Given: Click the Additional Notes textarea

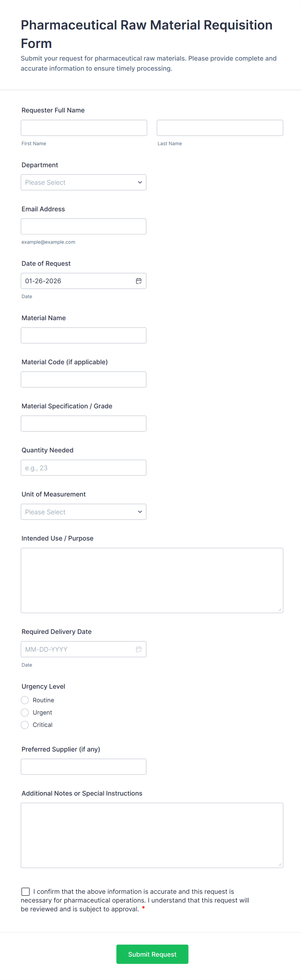Looking at the screenshot, I should tap(152, 835).
